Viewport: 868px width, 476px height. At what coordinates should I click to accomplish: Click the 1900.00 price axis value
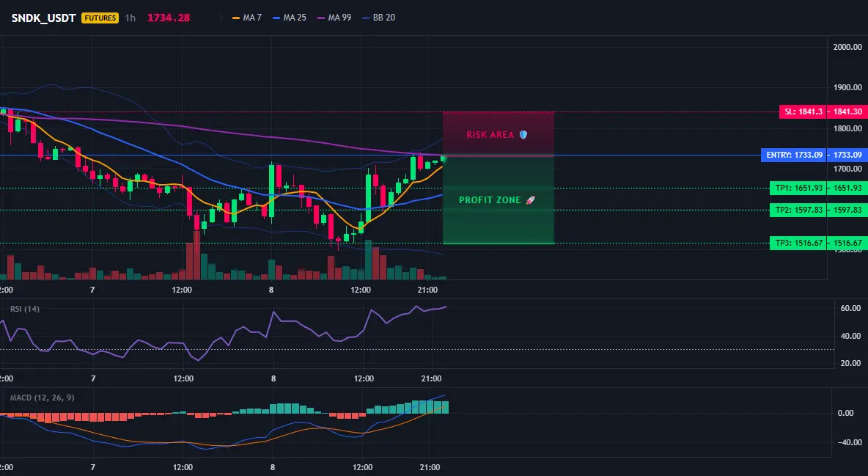point(847,87)
